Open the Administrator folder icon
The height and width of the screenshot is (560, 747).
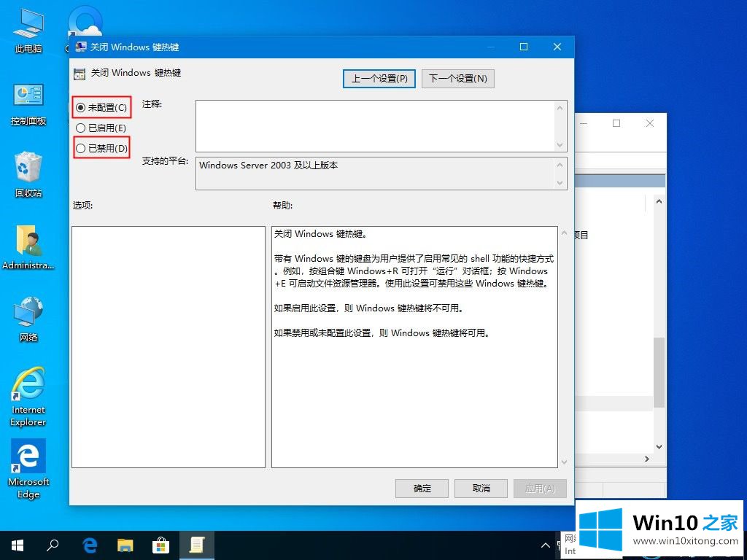click(x=28, y=247)
